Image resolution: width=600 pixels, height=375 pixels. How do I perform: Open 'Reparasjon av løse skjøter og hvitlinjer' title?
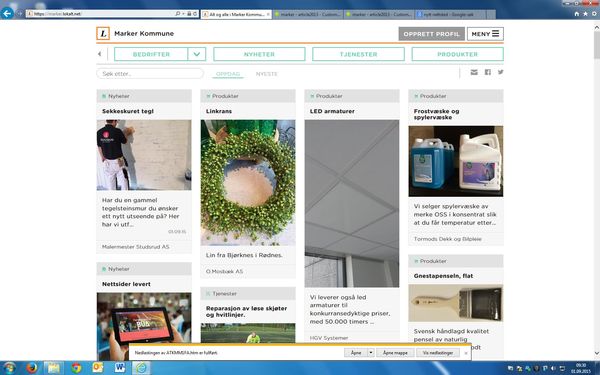tap(246, 311)
